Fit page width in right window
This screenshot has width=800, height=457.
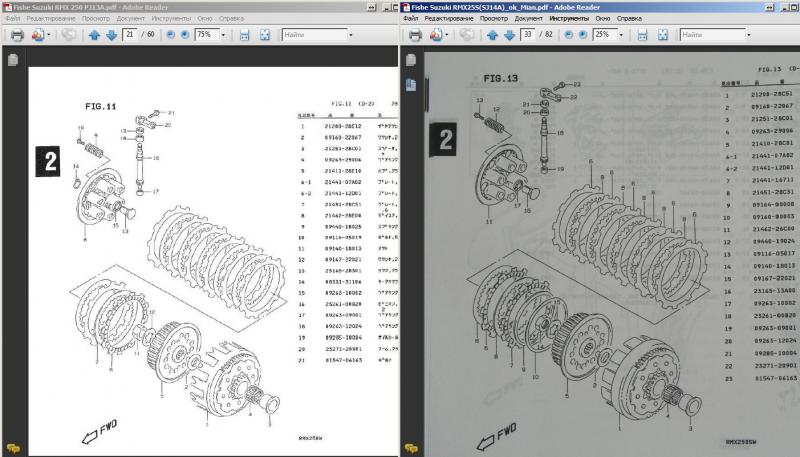[x=642, y=35]
